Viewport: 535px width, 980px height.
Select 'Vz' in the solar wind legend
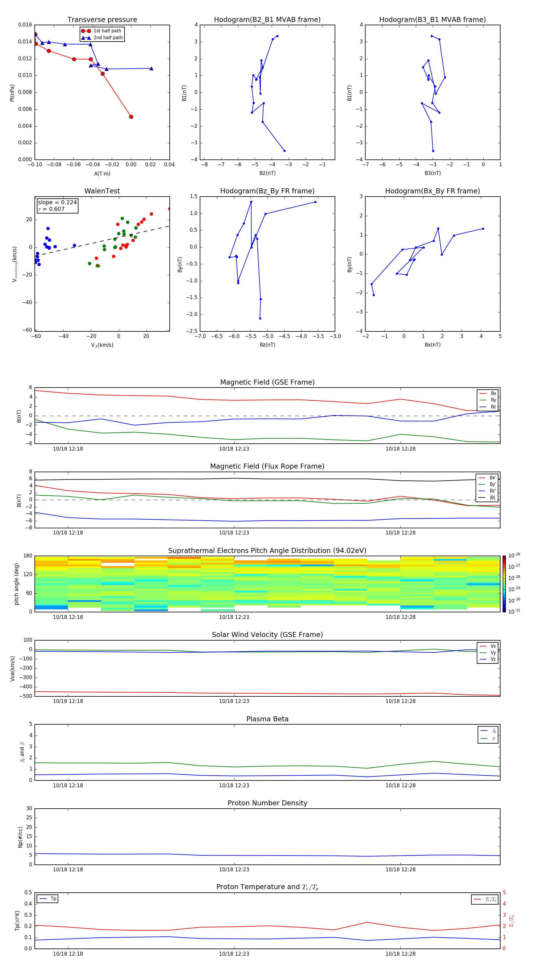click(x=488, y=659)
